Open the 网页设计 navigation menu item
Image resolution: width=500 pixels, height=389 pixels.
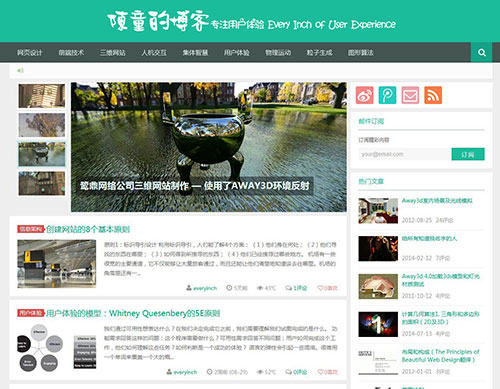point(30,53)
